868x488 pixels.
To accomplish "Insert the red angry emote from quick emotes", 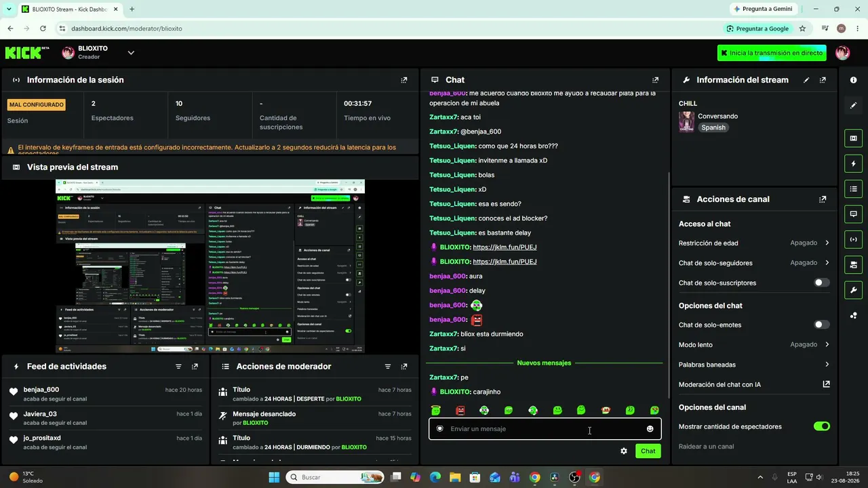I will pyautogui.click(x=460, y=410).
